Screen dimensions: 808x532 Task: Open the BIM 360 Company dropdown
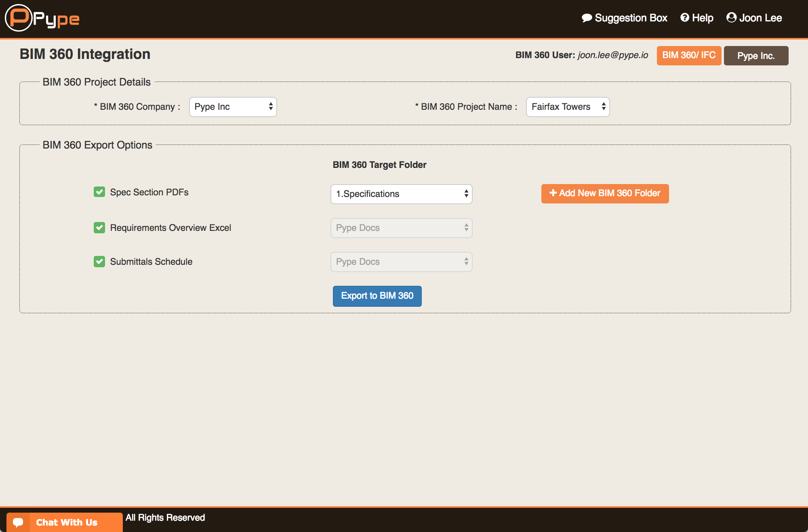233,107
